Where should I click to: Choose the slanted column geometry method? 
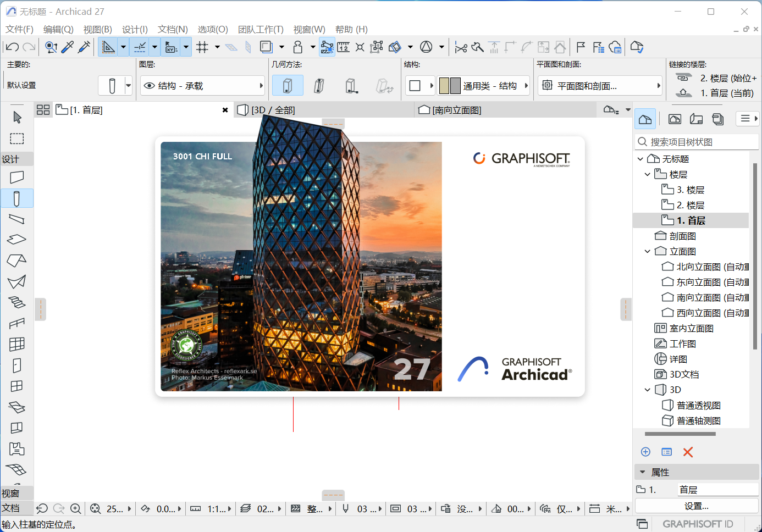click(319, 86)
